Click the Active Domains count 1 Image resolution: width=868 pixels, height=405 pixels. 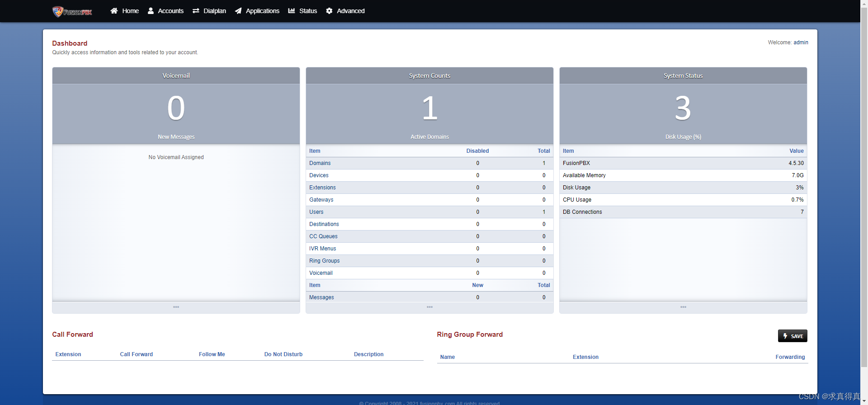click(429, 108)
